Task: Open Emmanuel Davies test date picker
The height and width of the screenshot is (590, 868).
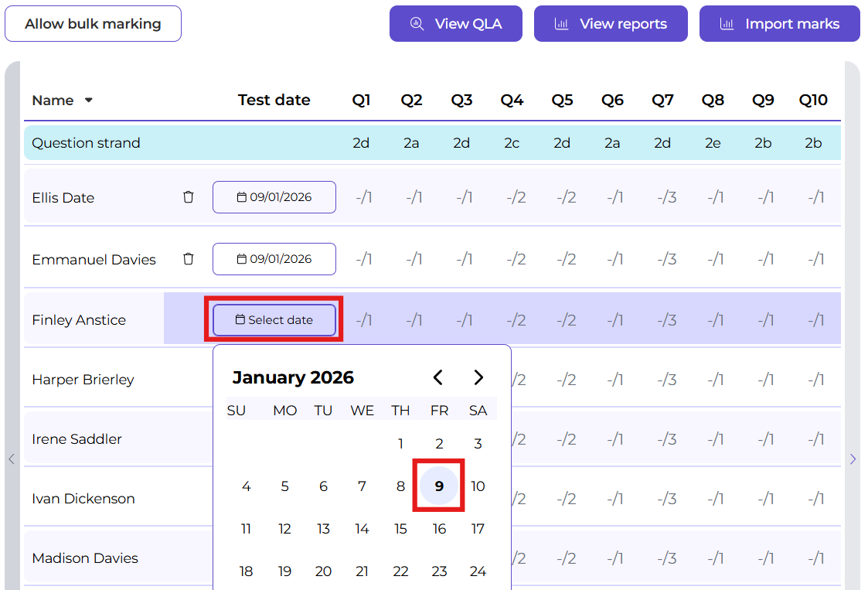Action: coord(274,259)
